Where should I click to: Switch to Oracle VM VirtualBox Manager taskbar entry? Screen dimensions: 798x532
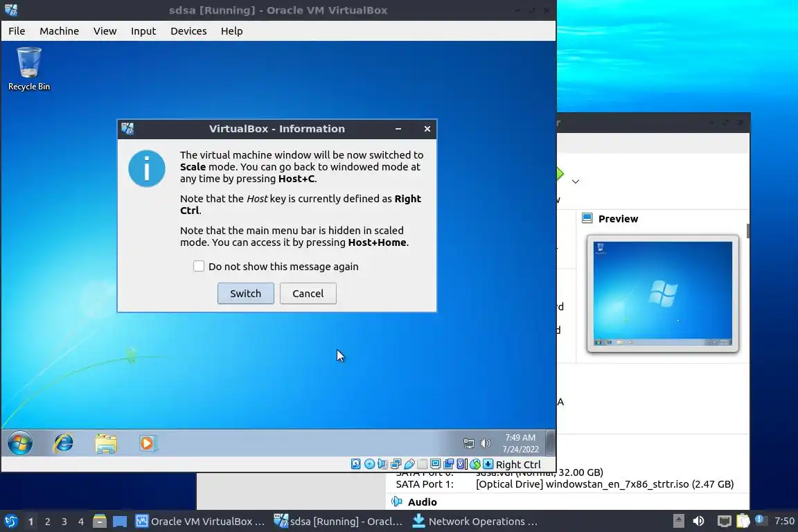tap(200, 522)
